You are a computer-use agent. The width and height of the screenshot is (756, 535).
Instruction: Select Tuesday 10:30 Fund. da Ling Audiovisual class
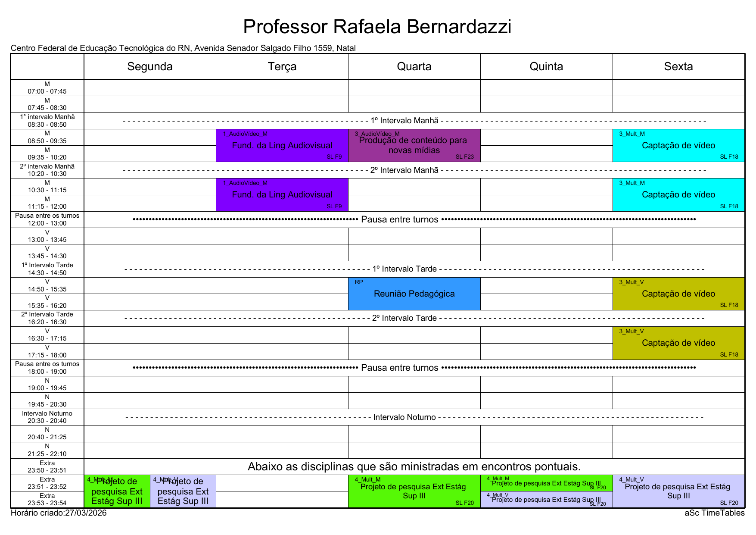[x=282, y=195]
